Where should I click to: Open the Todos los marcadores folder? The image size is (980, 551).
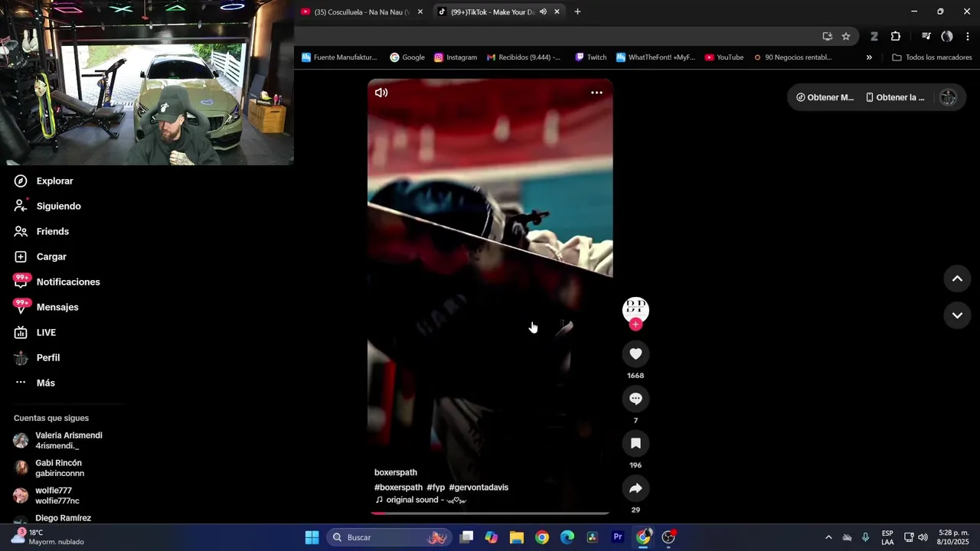(932, 57)
